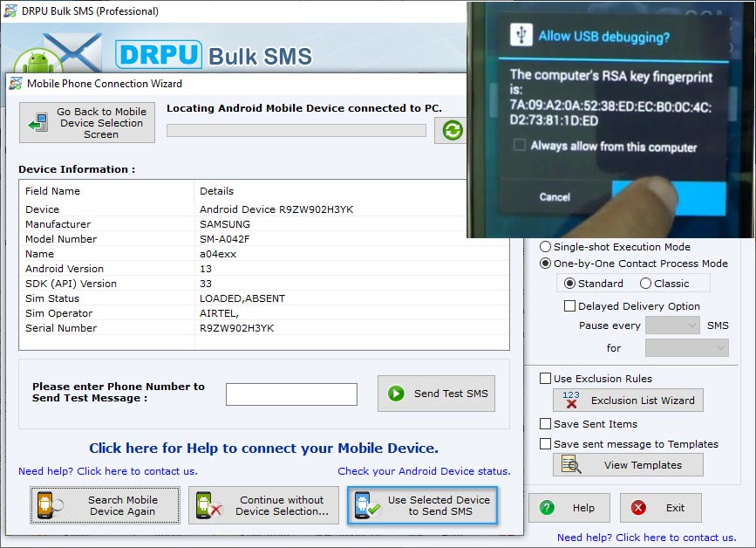Click the Manufacturer field name
This screenshot has height=548, width=756.
tap(58, 224)
